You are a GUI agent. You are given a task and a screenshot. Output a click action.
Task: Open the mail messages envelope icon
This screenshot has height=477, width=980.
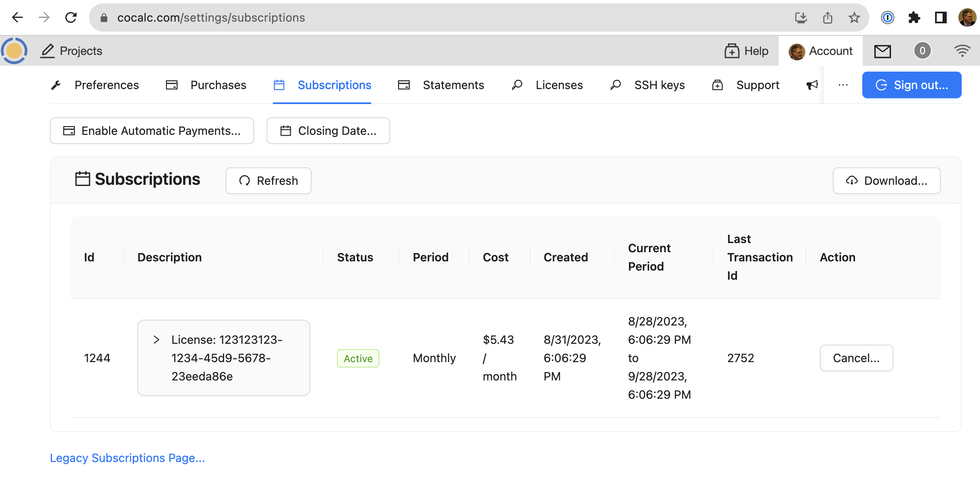[x=882, y=51]
